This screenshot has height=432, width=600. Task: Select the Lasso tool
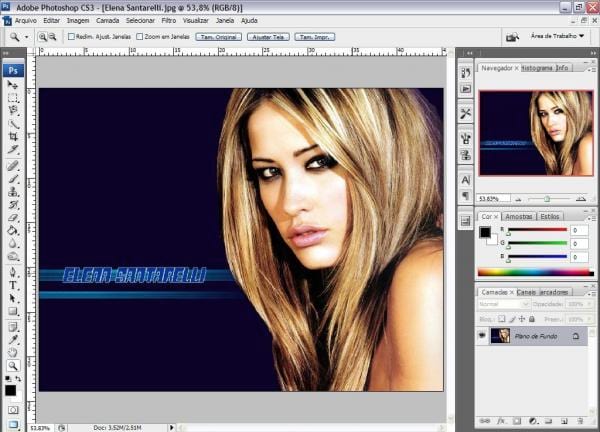coord(13,111)
